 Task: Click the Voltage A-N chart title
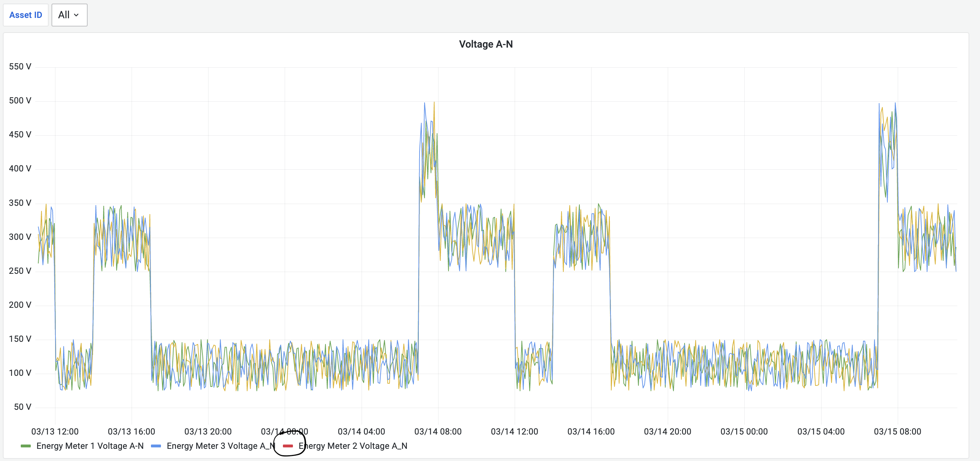click(x=486, y=44)
